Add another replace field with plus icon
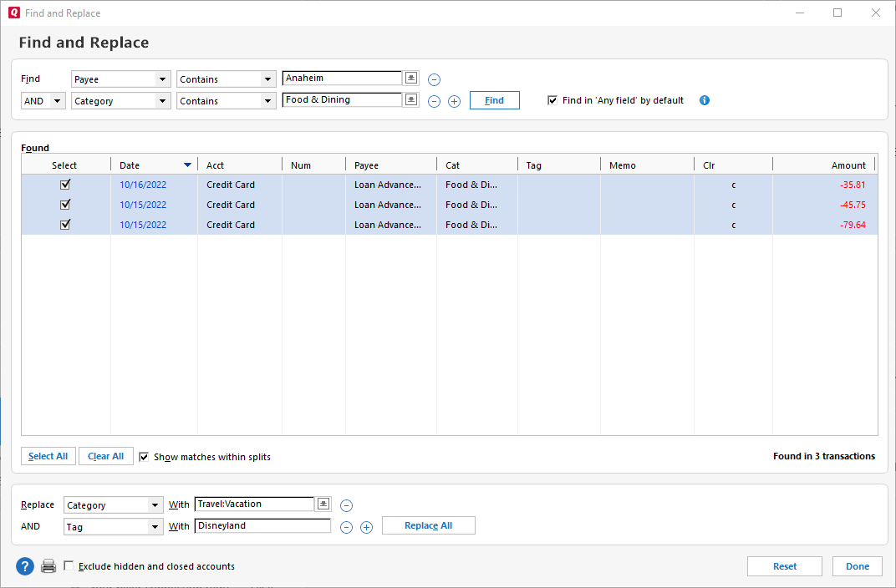Image resolution: width=896 pixels, height=588 pixels. (x=366, y=527)
